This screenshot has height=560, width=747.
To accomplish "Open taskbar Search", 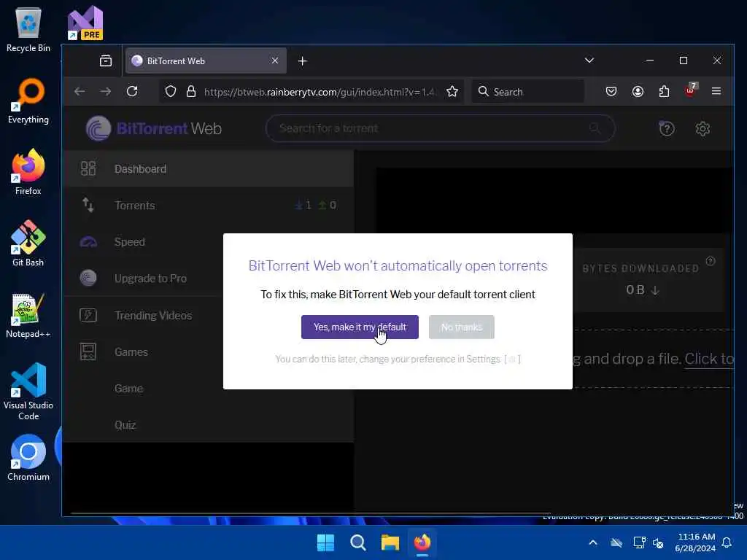I will 357,542.
